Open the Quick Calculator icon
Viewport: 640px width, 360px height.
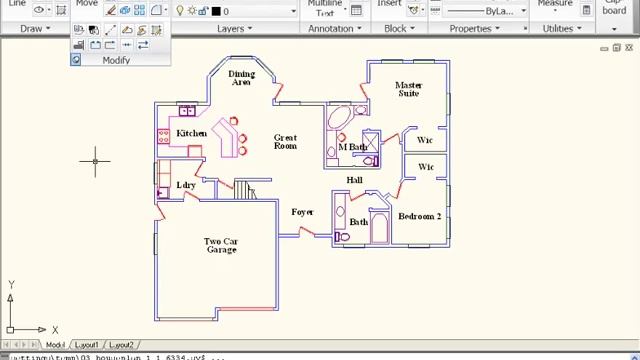[x=587, y=10]
